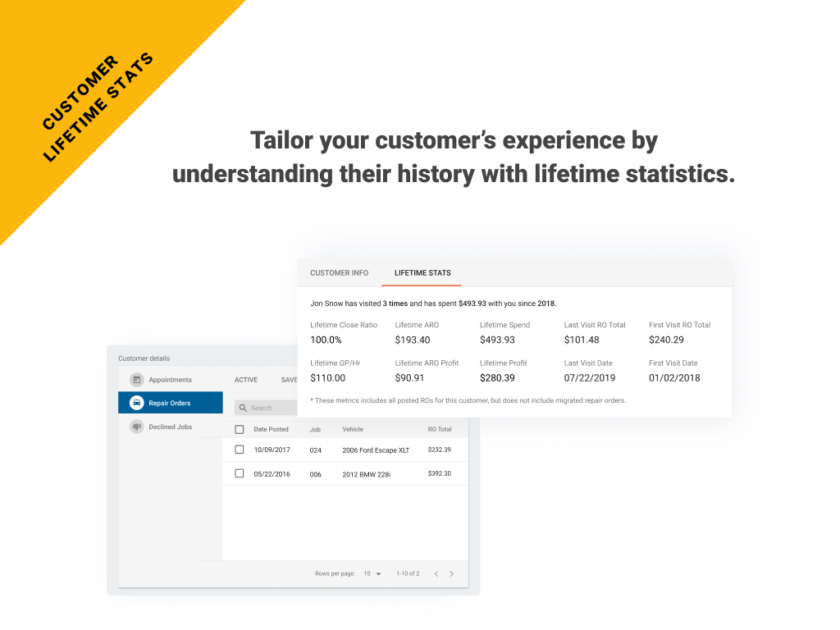Image resolution: width=840 pixels, height=630 pixels.
Task: Switch to the CUSTOMER INFO tab
Action: tap(339, 272)
